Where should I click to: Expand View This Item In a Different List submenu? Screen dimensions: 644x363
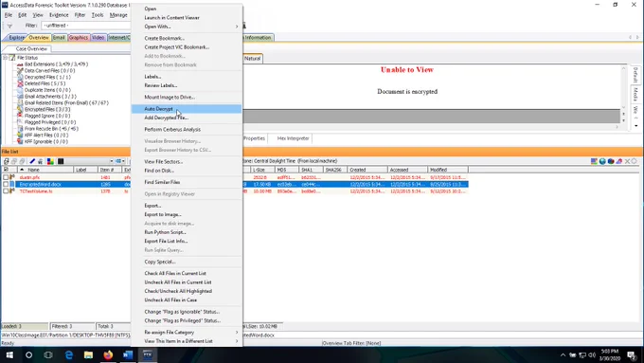click(187, 341)
